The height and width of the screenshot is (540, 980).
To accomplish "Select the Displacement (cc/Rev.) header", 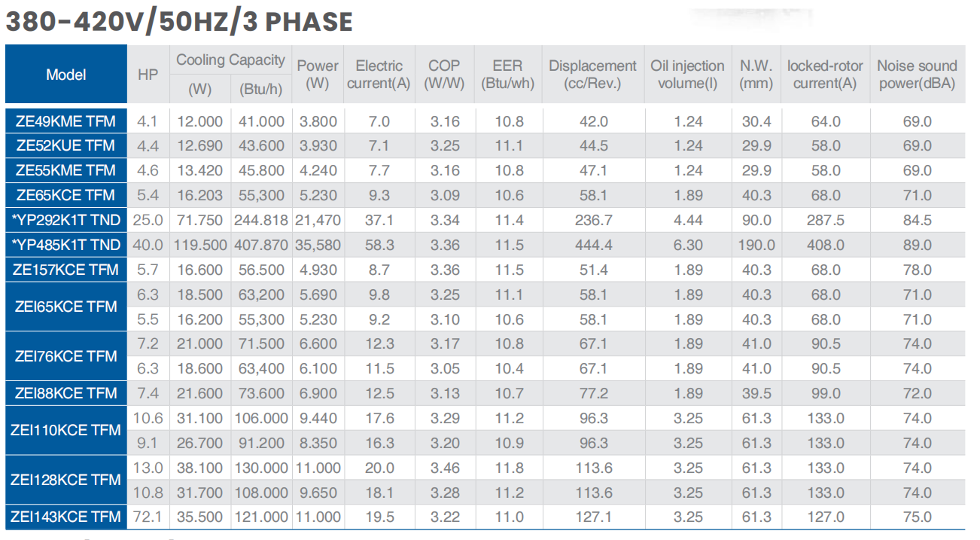I will [592, 75].
